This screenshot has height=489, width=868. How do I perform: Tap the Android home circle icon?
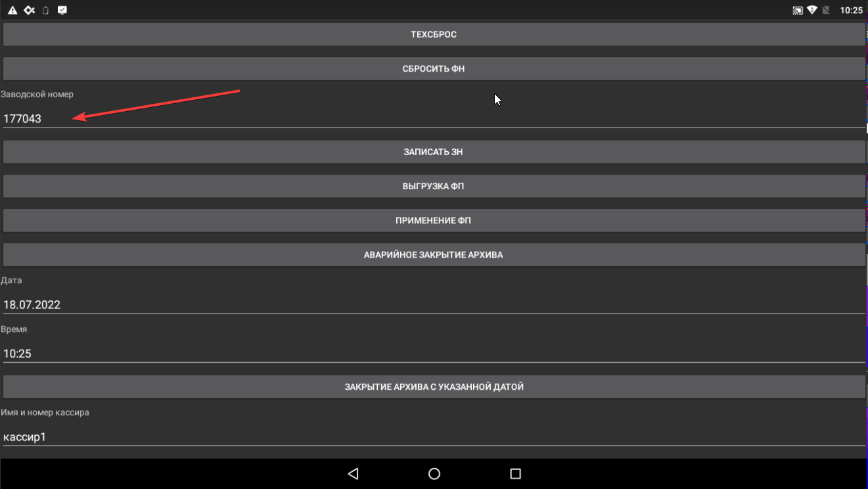(434, 473)
